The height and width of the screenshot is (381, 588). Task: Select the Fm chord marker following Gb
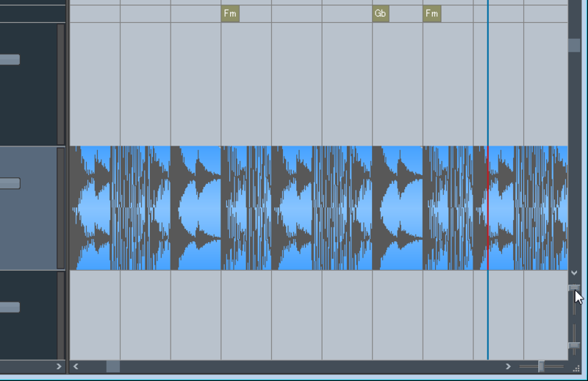pyautogui.click(x=431, y=14)
